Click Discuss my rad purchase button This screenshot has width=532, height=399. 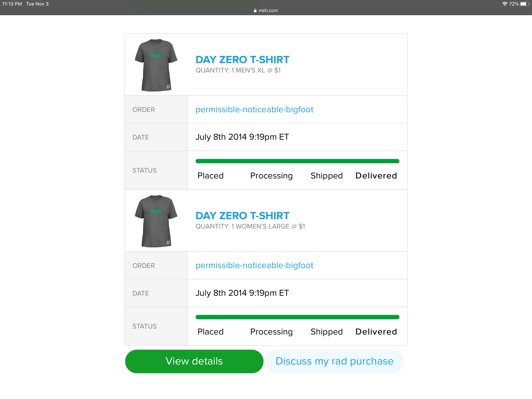tap(334, 361)
